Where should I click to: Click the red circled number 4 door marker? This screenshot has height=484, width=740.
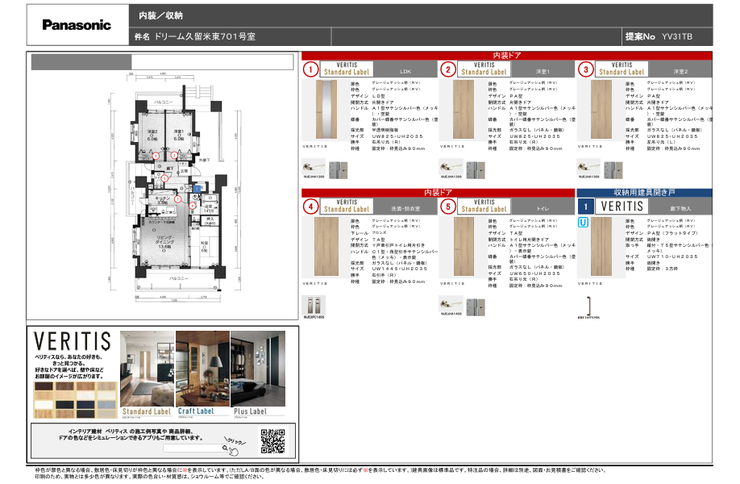point(312,207)
